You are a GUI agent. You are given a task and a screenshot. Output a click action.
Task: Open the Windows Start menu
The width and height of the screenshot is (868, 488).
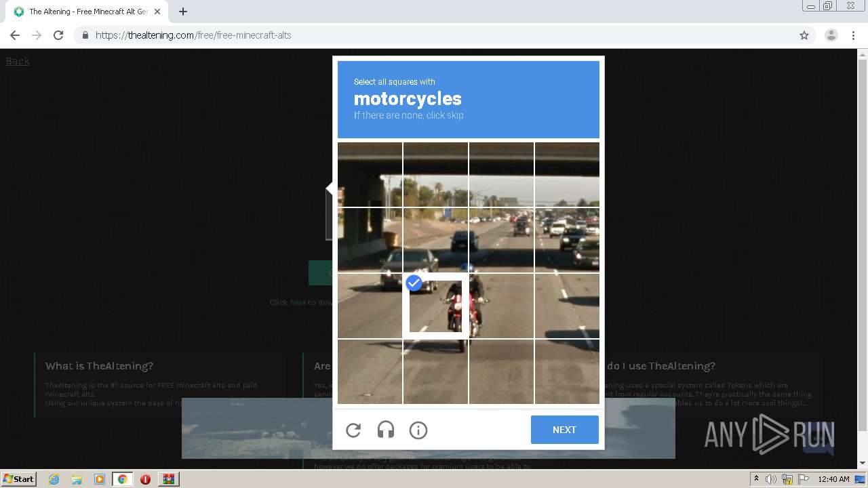(x=19, y=479)
